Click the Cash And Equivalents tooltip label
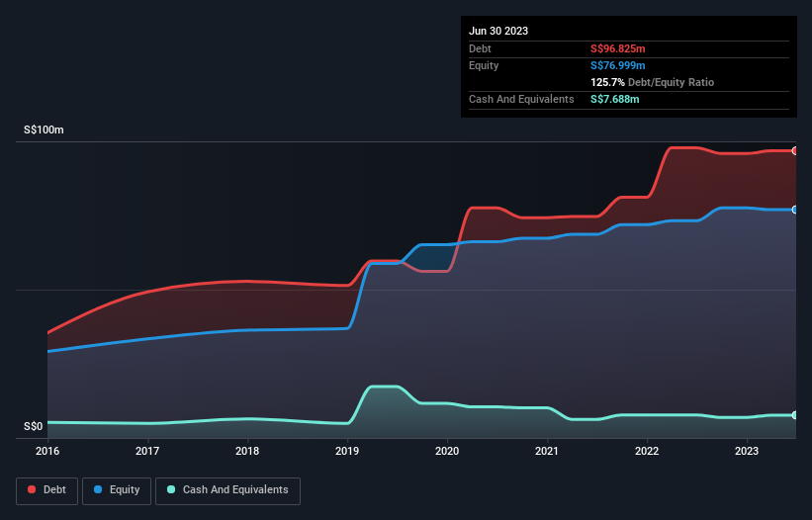 (521, 99)
